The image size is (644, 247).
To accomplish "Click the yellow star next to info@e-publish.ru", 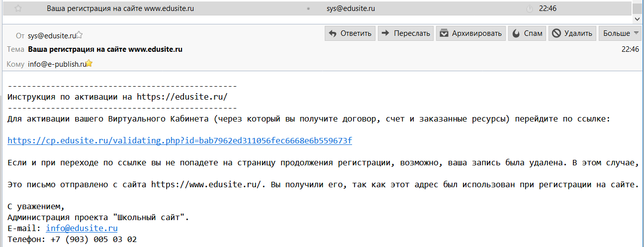I will pyautogui.click(x=90, y=63).
